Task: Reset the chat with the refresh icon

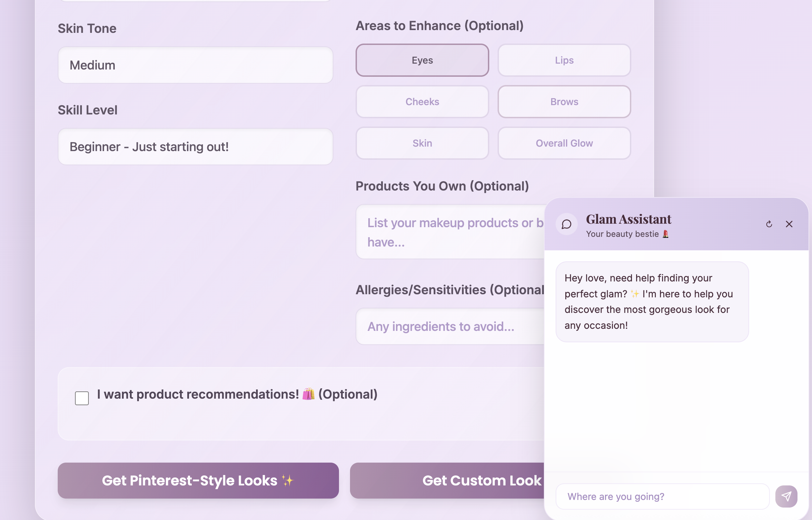Action: [x=769, y=224]
